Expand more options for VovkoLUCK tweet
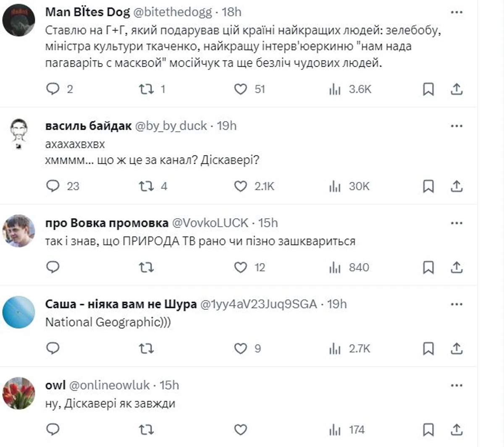The width and height of the screenshot is (504, 447). point(457,223)
